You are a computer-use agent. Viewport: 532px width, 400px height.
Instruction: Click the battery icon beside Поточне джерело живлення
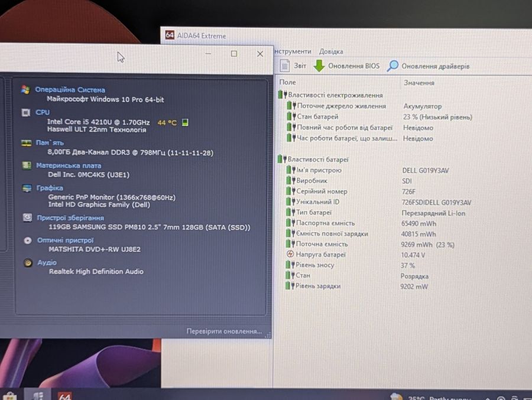tap(291, 106)
